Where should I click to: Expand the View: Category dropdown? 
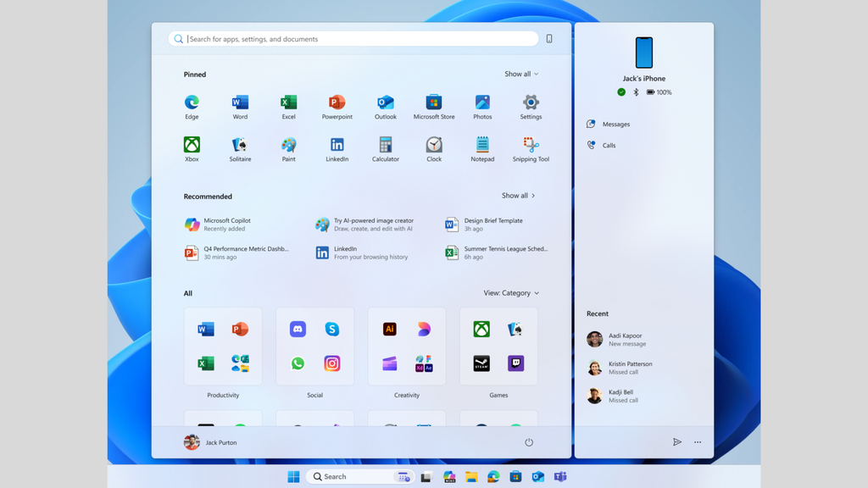tap(511, 293)
